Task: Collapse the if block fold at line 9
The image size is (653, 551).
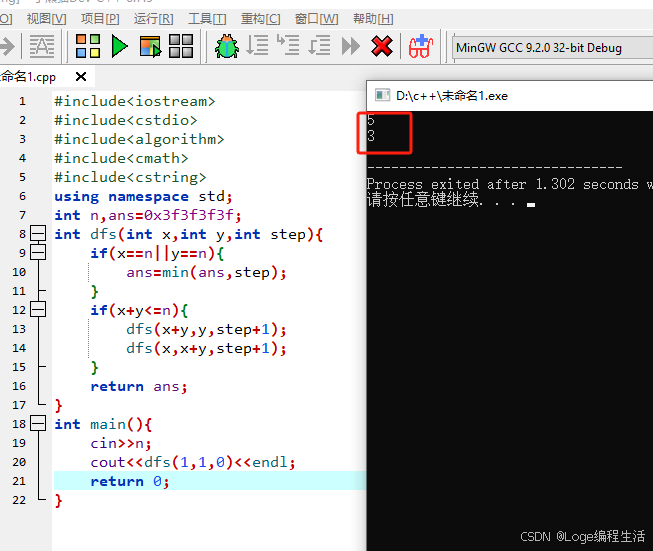Action: (x=38, y=252)
